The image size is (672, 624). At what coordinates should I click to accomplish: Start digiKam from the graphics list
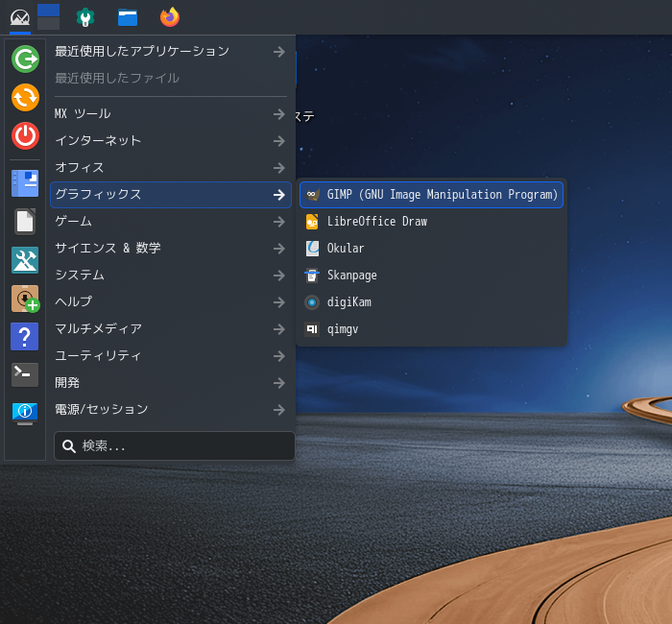point(348,302)
